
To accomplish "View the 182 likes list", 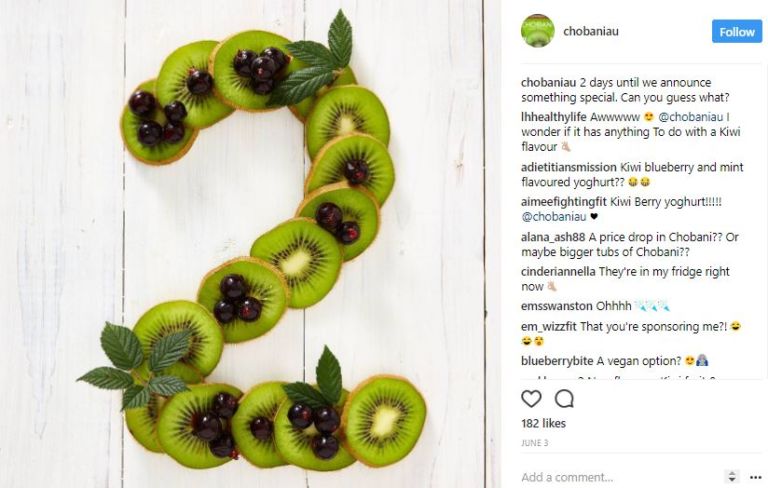I will [543, 423].
